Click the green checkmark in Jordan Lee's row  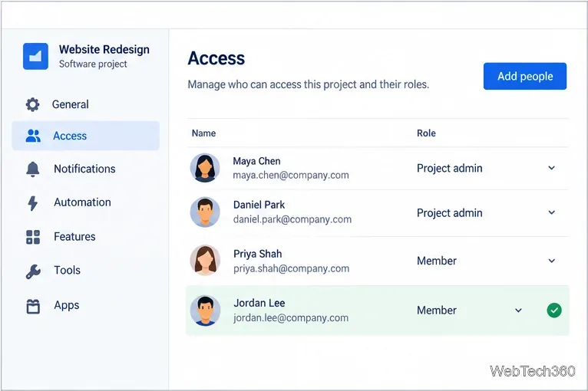pyautogui.click(x=554, y=310)
